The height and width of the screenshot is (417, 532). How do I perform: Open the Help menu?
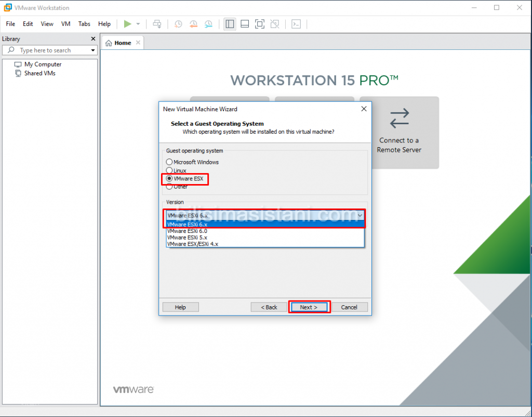(x=104, y=24)
